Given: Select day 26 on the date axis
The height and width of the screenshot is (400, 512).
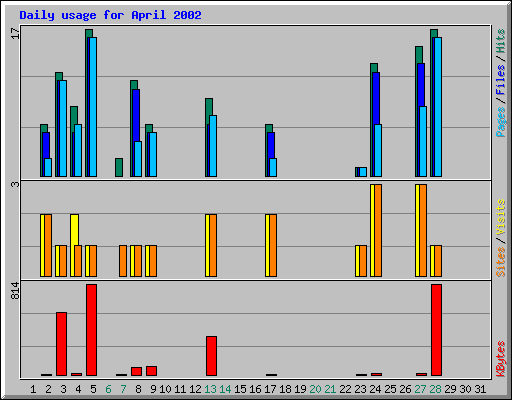Looking at the screenshot, I should pyautogui.click(x=405, y=389).
